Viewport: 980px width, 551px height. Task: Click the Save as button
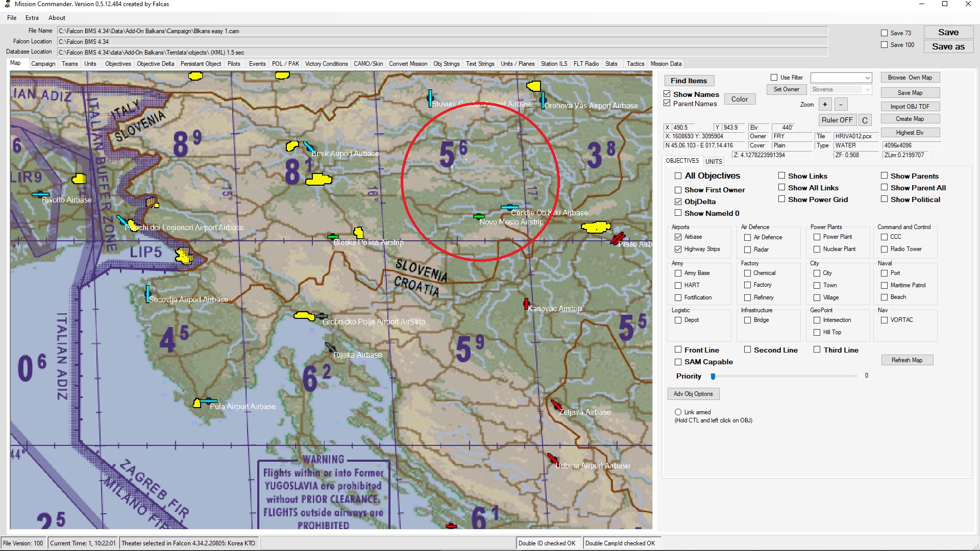click(948, 46)
